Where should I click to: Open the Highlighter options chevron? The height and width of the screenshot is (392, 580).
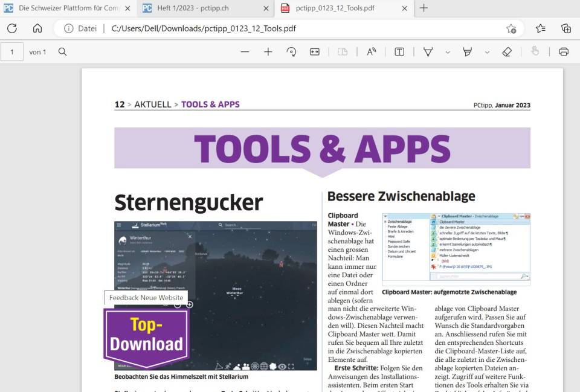click(x=487, y=52)
